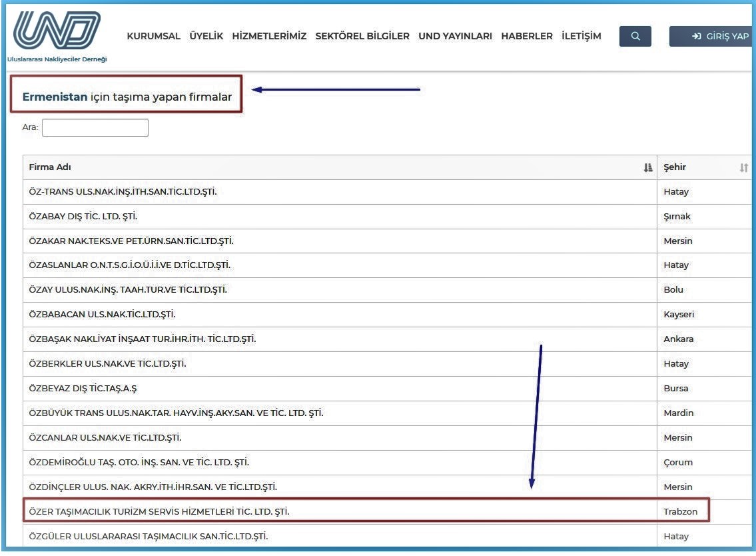756x556 pixels.
Task: Click the Kayseri city cell
Action: 705,314
